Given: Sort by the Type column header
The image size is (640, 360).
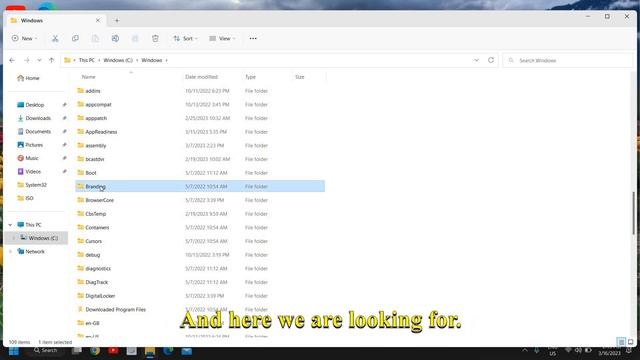Looking at the screenshot, I should coord(250,77).
